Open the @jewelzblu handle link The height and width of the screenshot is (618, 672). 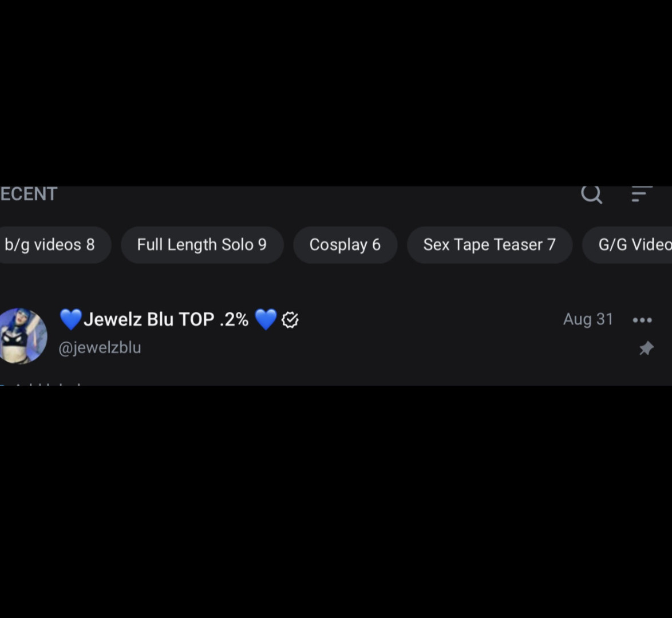pyautogui.click(x=100, y=348)
